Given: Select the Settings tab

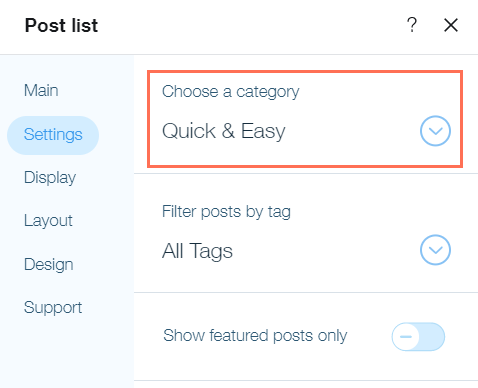Looking at the screenshot, I should 53,135.
